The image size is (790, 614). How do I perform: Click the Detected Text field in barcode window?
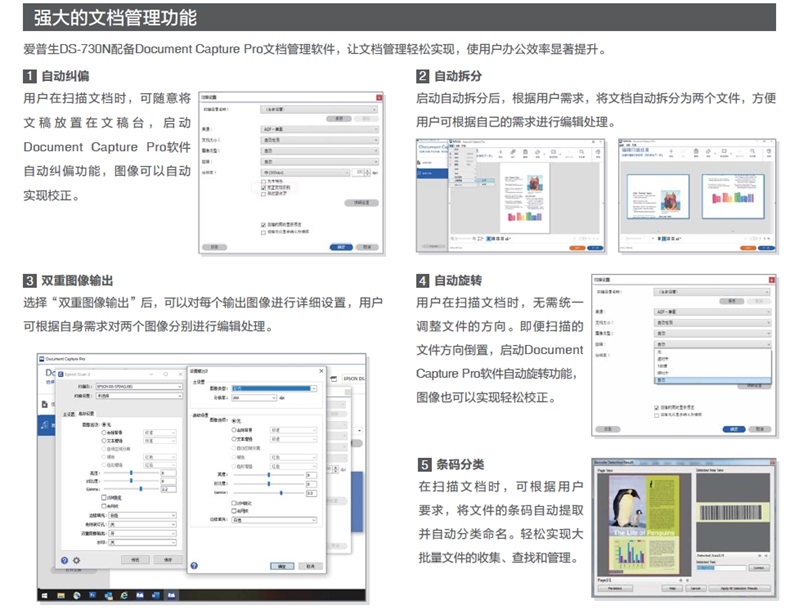(721, 568)
